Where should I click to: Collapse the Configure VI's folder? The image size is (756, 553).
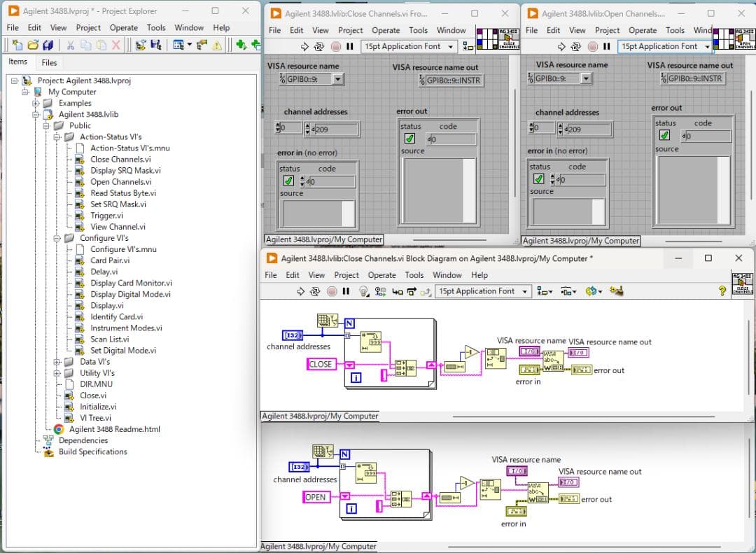58,238
